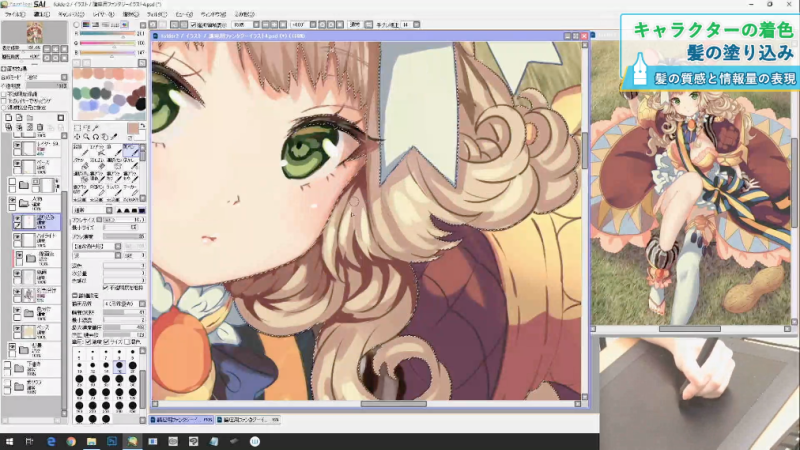Open the ウィンドウ menu
Screen dimensions: 800x450
[x=213, y=14]
